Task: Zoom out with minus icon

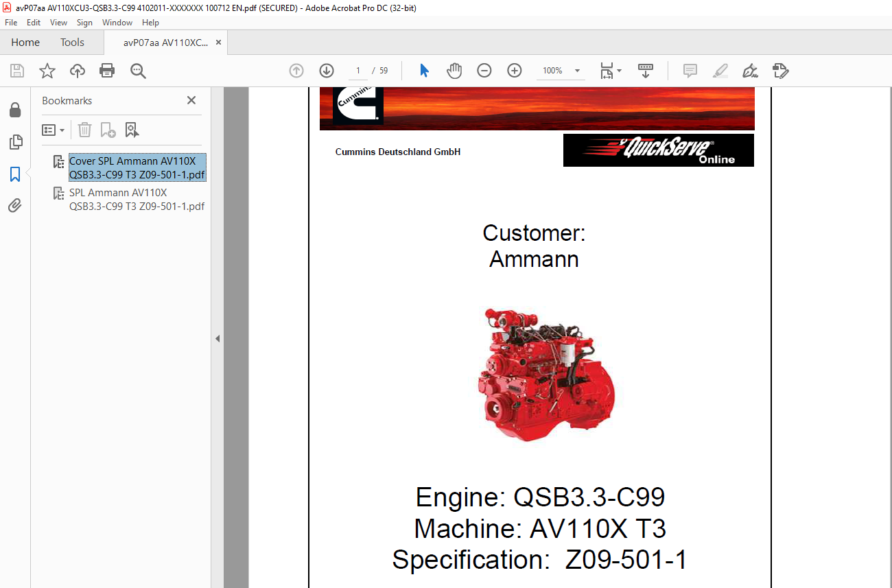Action: pyautogui.click(x=484, y=71)
